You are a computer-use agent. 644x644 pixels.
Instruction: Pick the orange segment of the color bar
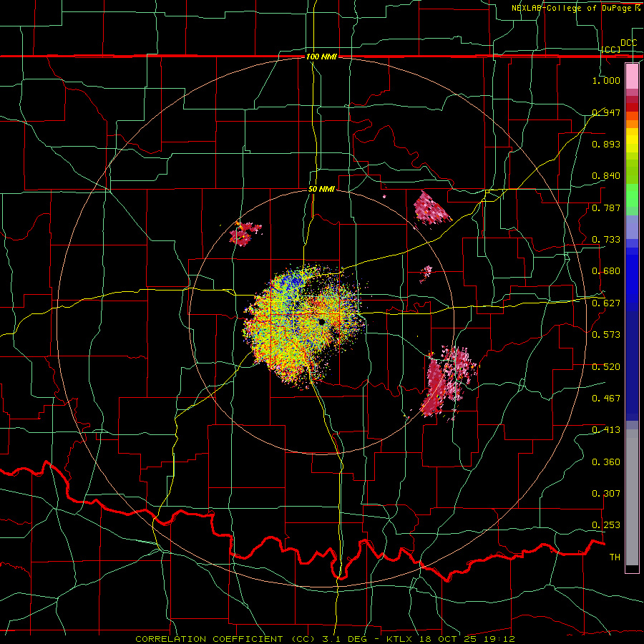[x=632, y=123]
